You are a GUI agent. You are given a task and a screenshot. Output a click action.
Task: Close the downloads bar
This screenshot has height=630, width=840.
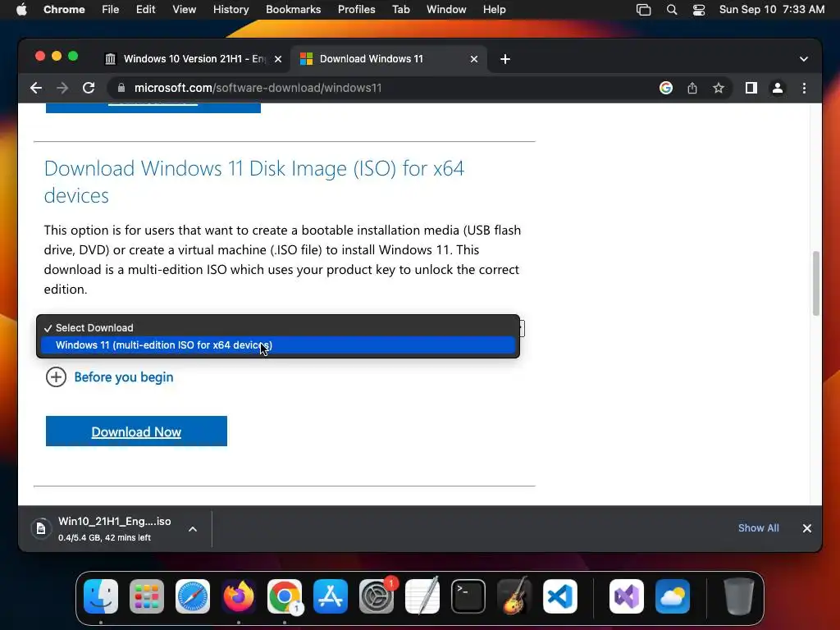tap(807, 528)
